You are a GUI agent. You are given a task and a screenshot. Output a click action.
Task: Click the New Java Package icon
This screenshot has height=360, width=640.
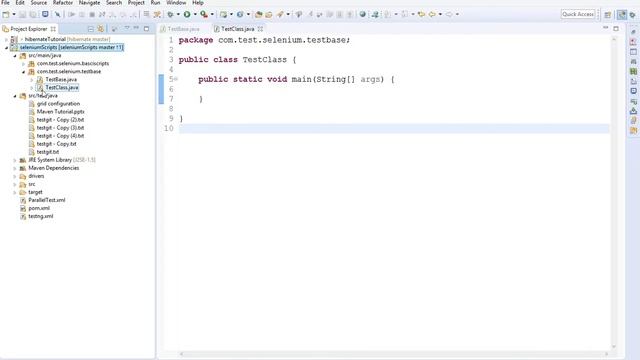(223, 14)
